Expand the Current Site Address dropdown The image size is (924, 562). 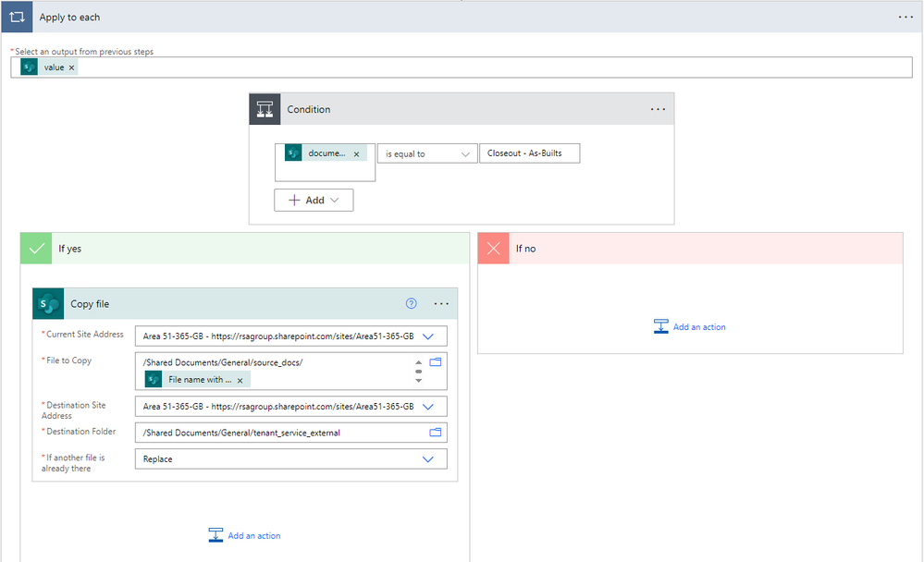click(x=428, y=336)
